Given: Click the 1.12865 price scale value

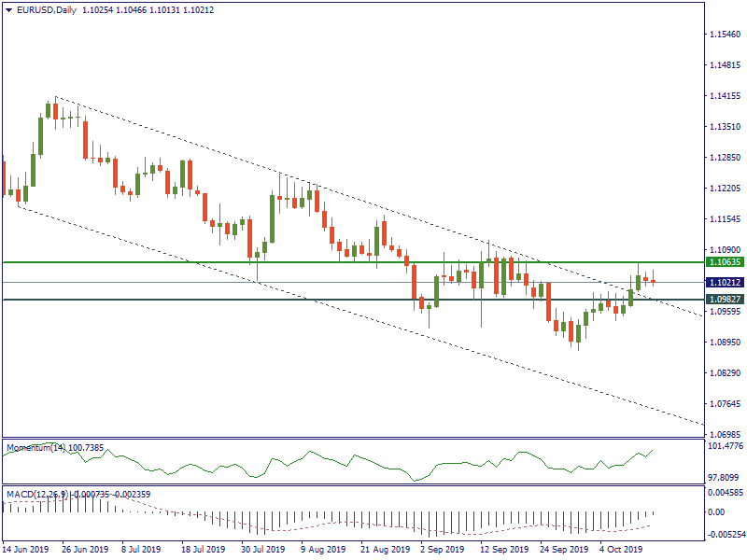Looking at the screenshot, I should [726, 158].
